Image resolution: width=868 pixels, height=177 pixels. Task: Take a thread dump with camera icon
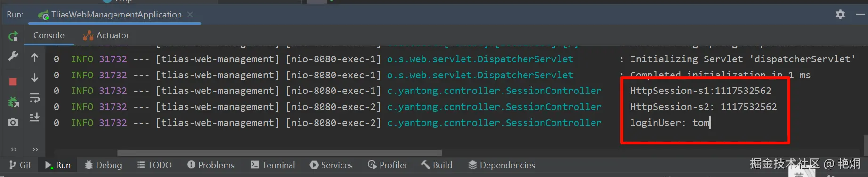[x=13, y=122]
